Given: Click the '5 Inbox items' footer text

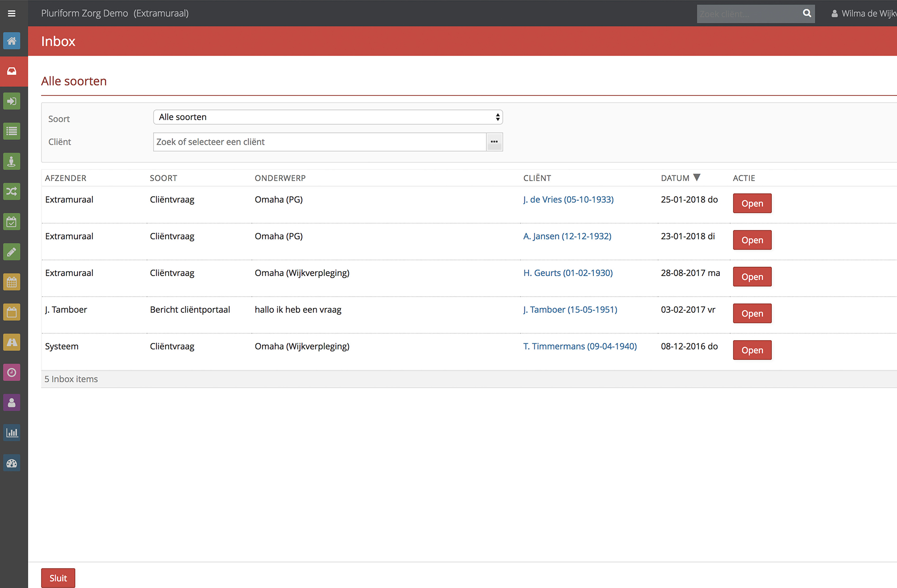Looking at the screenshot, I should 71,379.
